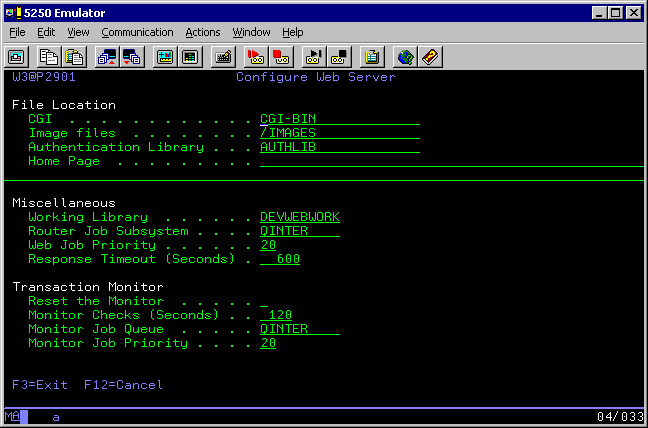Open the Communication menu
Screen dimensions: 648x428
pos(137,32)
